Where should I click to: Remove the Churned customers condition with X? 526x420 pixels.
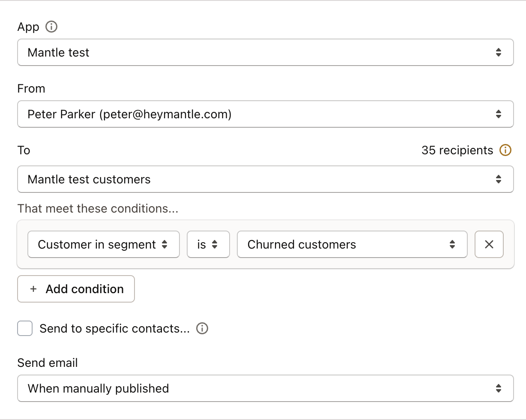tap(489, 244)
